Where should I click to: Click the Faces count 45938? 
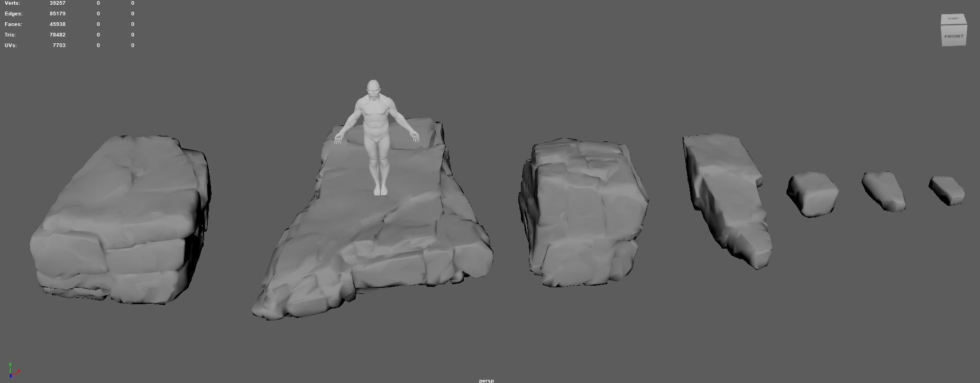(x=58, y=24)
